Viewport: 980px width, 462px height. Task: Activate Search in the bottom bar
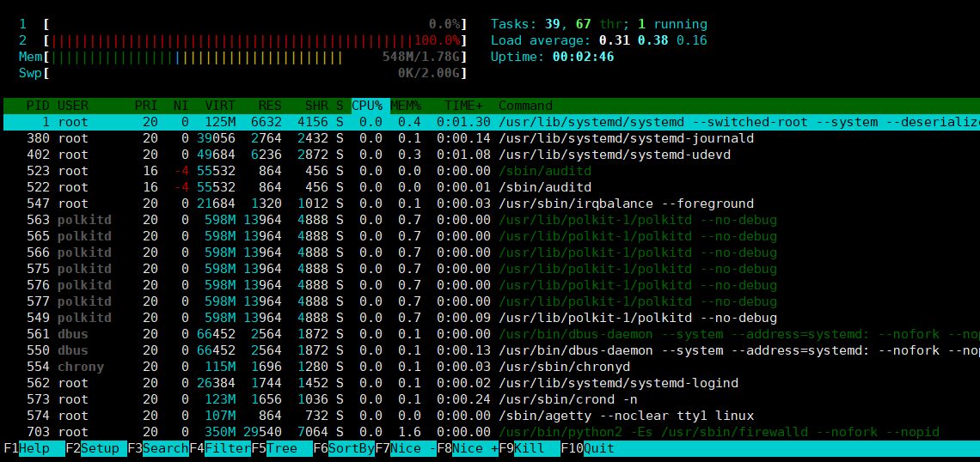pos(158,448)
